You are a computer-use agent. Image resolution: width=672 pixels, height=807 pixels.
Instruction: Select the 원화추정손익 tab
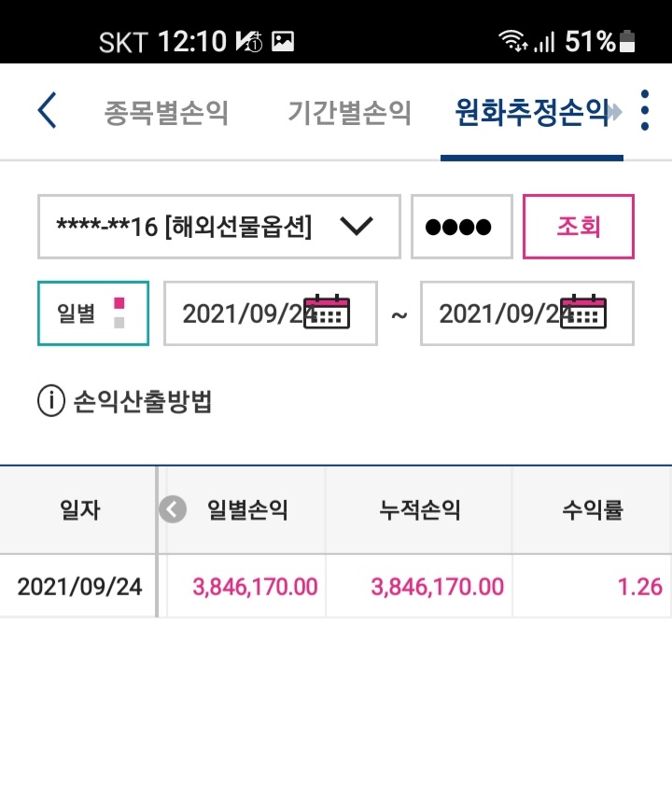pos(532,112)
